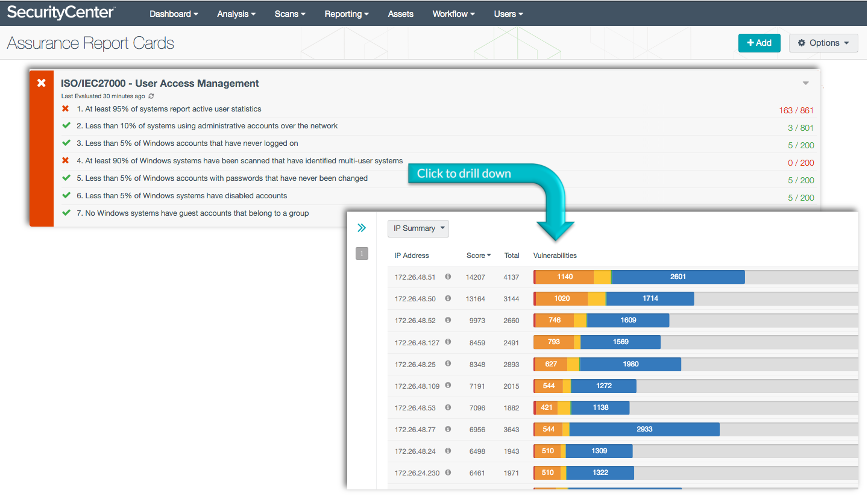Click the info icon next to 172.26.48.50

tap(448, 298)
